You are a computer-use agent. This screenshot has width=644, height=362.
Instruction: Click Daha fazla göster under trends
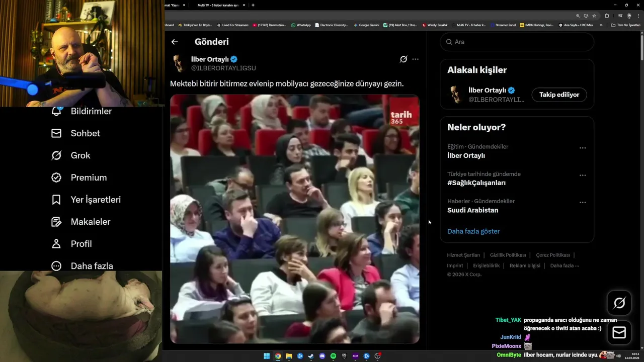(x=473, y=231)
